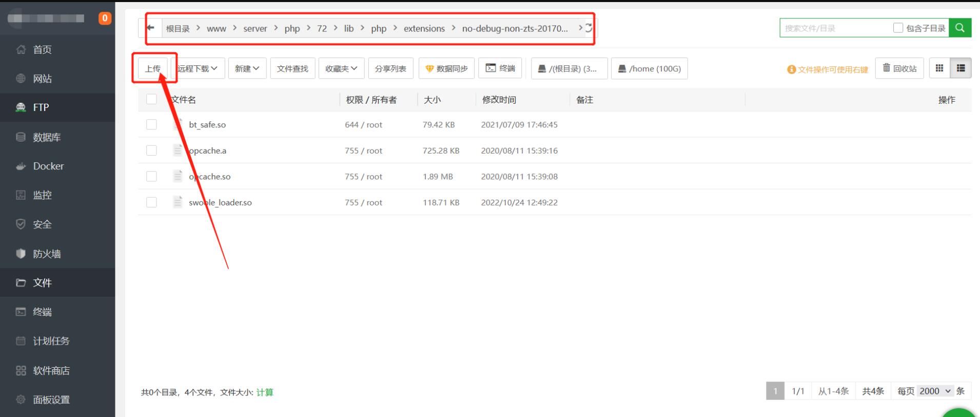This screenshot has width=980, height=417.
Task: Click the upload (上传) button
Action: (153, 69)
